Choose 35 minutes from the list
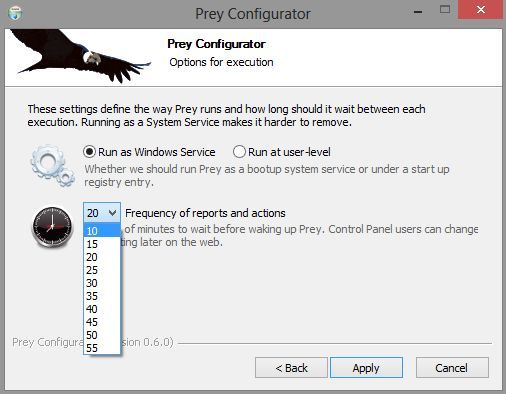The image size is (506, 394). tap(102, 296)
